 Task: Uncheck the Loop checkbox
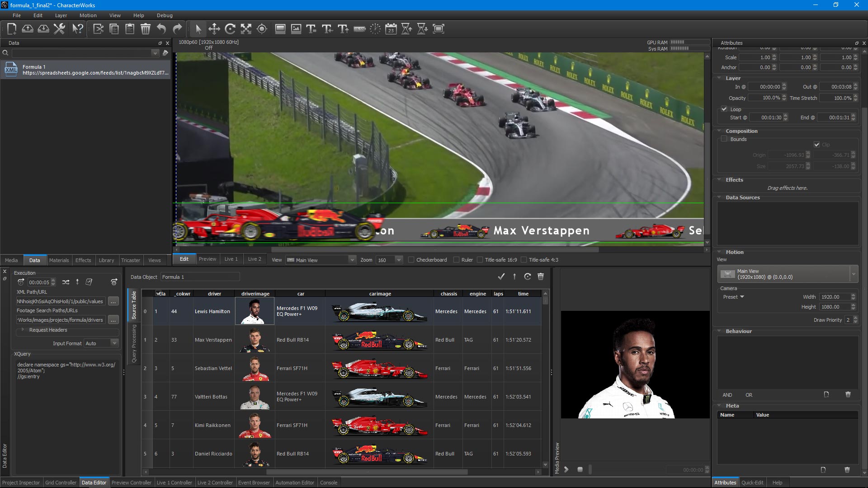[724, 109]
